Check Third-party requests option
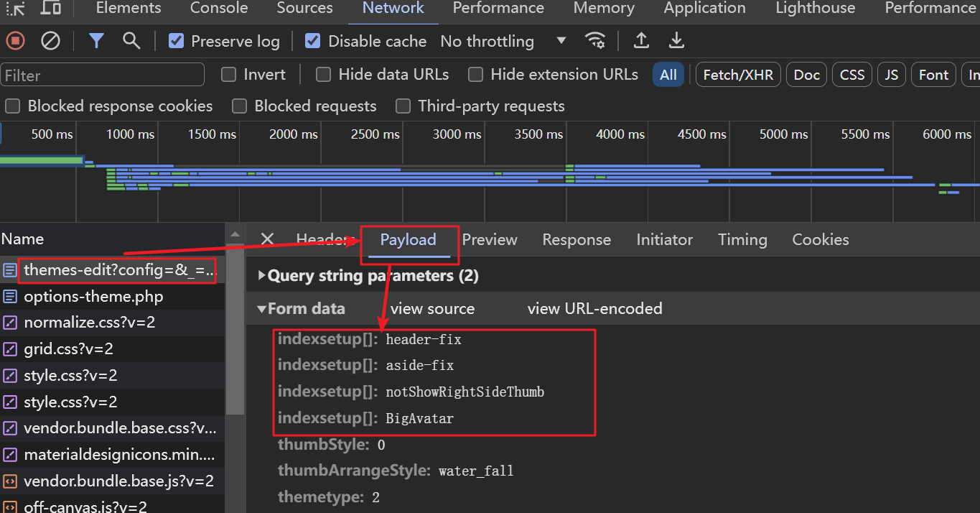Screen dimensions: 980x513 click(x=403, y=106)
